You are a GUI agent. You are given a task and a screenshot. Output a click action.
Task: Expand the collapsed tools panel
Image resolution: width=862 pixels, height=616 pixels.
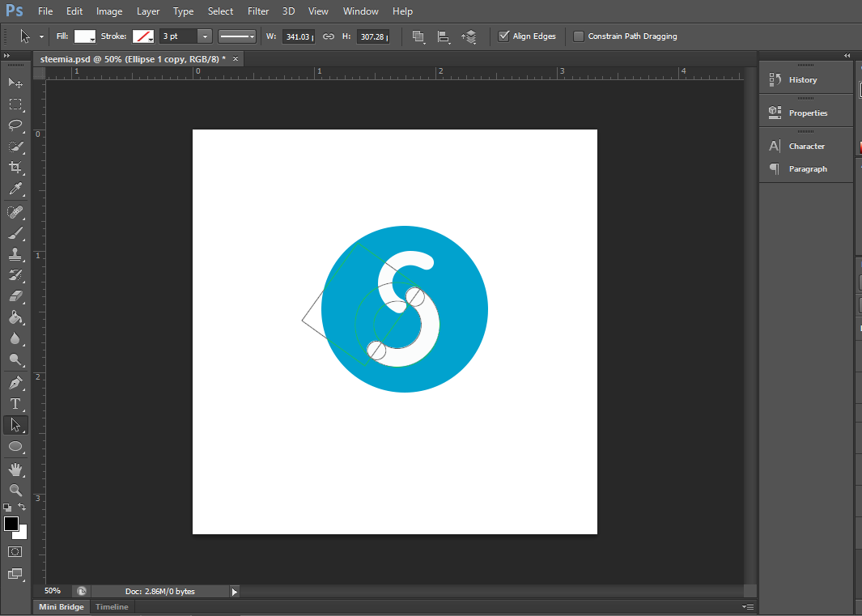coord(6,56)
